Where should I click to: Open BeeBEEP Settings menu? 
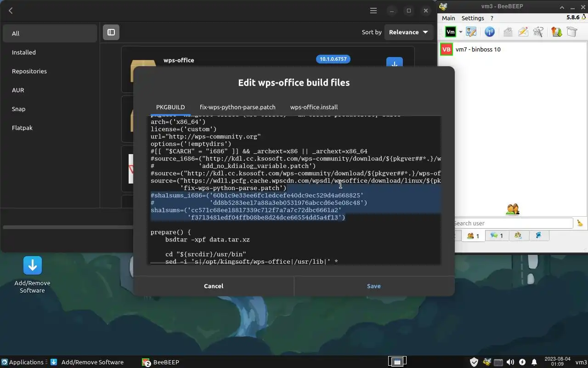(x=473, y=18)
